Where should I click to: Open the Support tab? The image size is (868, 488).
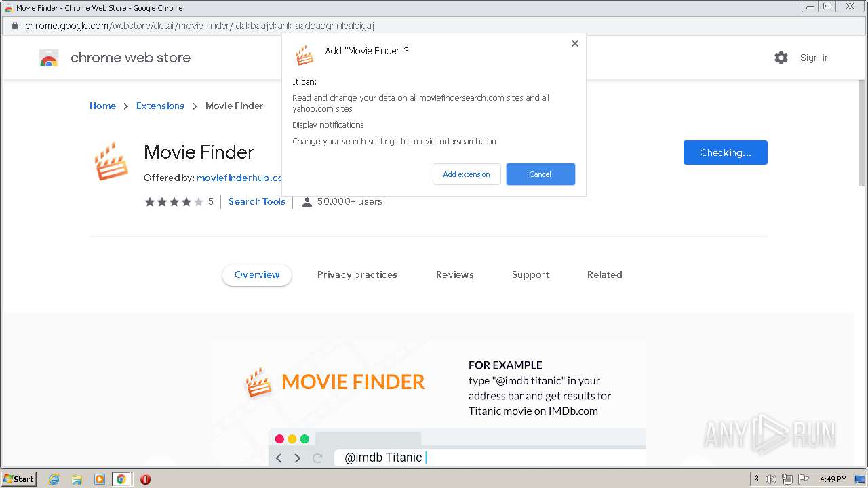pyautogui.click(x=530, y=274)
